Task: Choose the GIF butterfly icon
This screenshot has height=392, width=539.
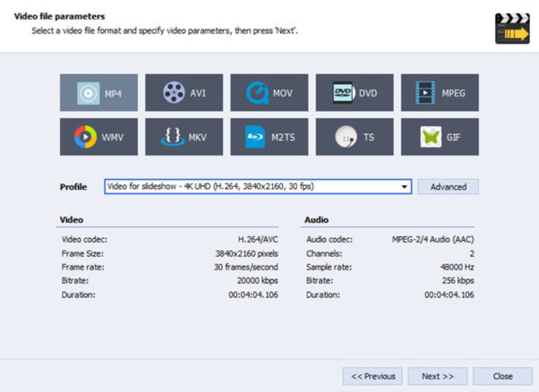Action: click(431, 137)
